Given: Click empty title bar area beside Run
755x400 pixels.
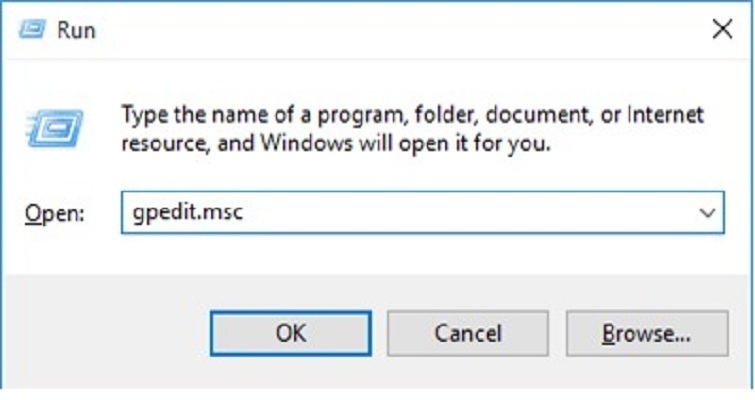Looking at the screenshot, I should coord(400,29).
